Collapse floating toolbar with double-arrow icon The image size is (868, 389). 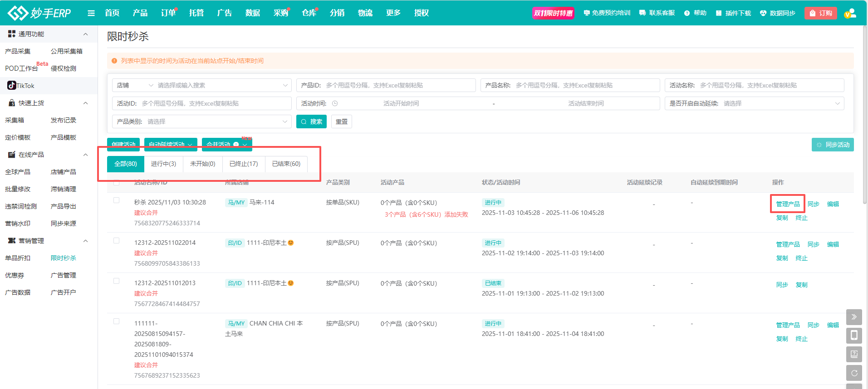point(854,317)
